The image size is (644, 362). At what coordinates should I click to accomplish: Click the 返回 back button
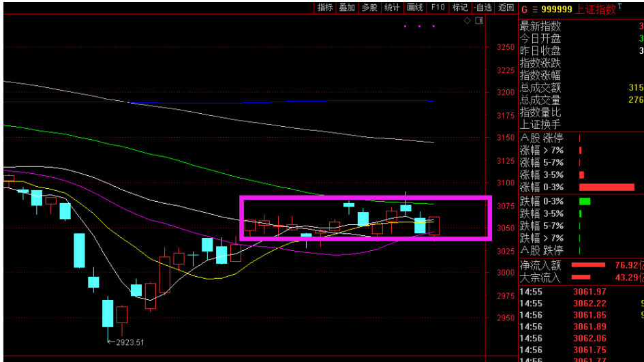[x=506, y=7]
